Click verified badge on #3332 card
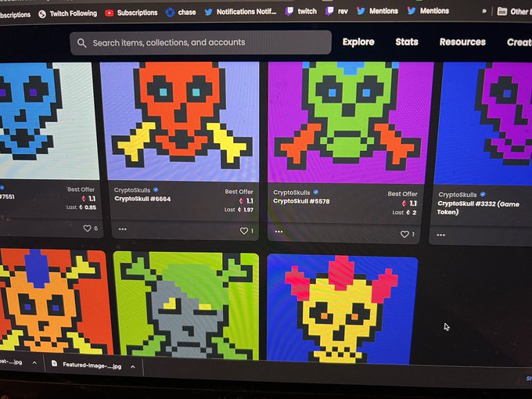 click(483, 194)
